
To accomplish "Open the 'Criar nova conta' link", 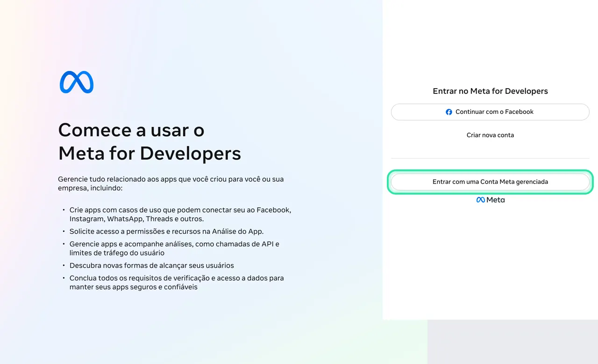I will (x=490, y=135).
